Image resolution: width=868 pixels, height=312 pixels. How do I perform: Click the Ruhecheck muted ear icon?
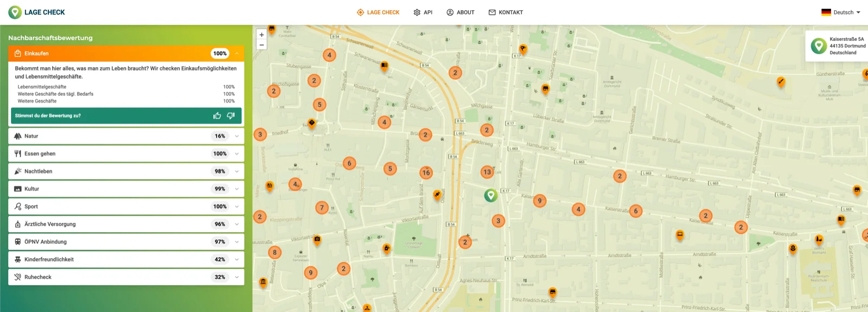(17, 277)
